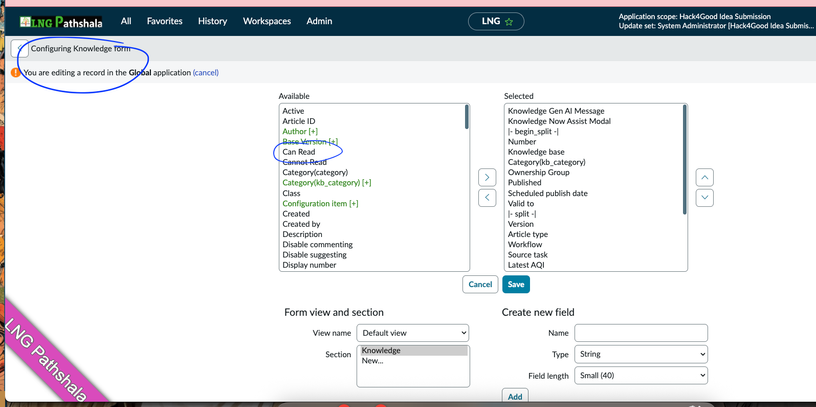Move selected field down with arrow
Screen dimensions: 816x407
[705, 198]
